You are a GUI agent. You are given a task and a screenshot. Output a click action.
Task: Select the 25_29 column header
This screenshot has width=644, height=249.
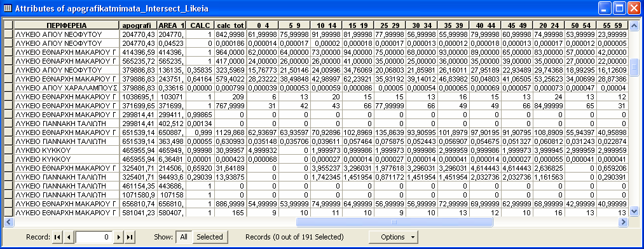389,25
